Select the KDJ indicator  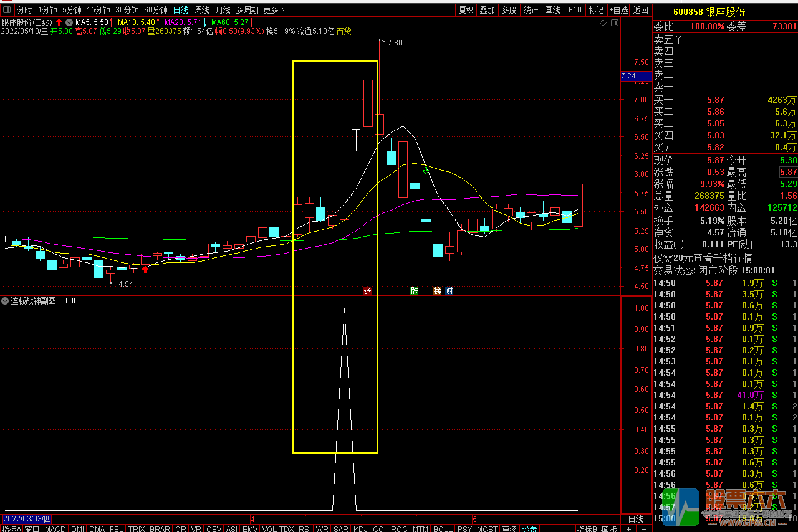(x=361, y=528)
